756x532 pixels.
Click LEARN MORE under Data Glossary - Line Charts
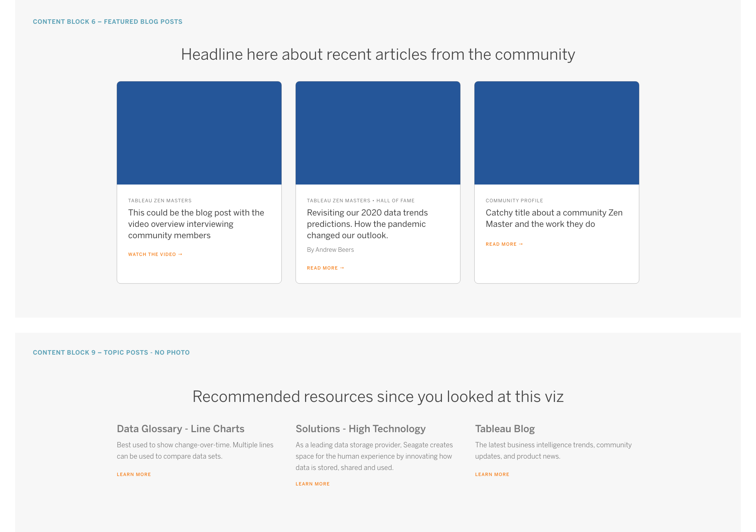(x=133, y=474)
